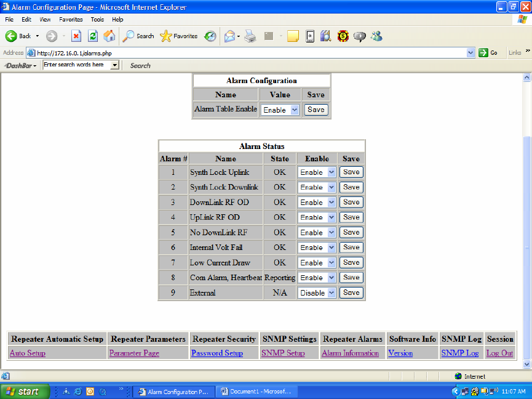Click the Outlook quick launch icon
This screenshot has width=532, height=399.
[x=90, y=392]
